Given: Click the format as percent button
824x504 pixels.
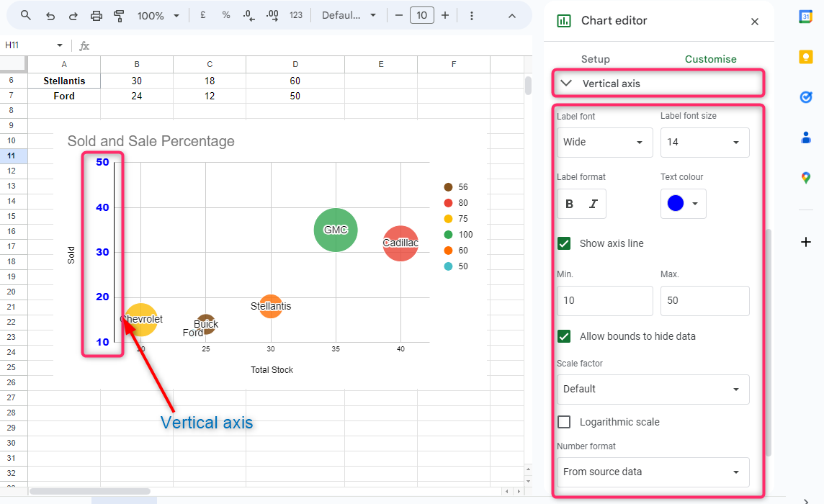Looking at the screenshot, I should pyautogui.click(x=226, y=15).
